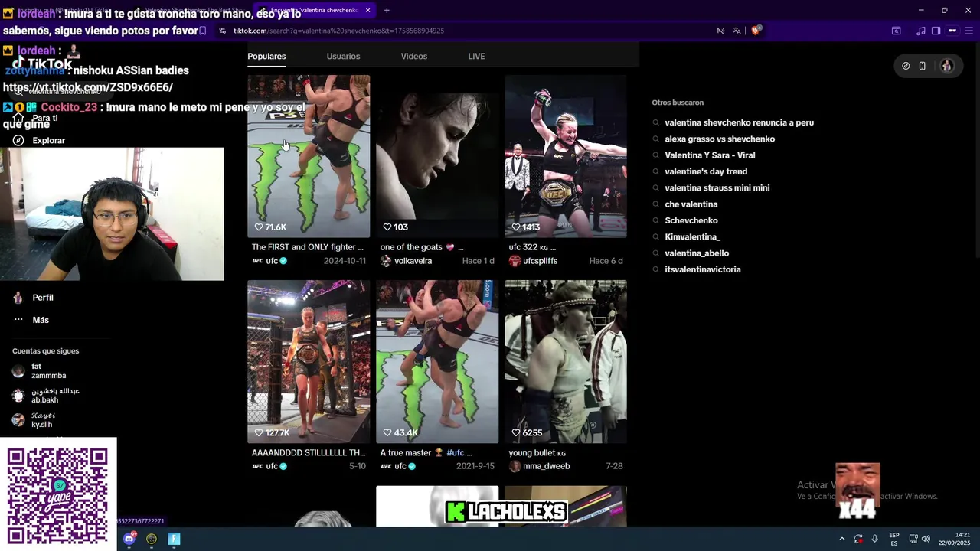Click the #ufc hashtag in 'A true master'

[455, 452]
